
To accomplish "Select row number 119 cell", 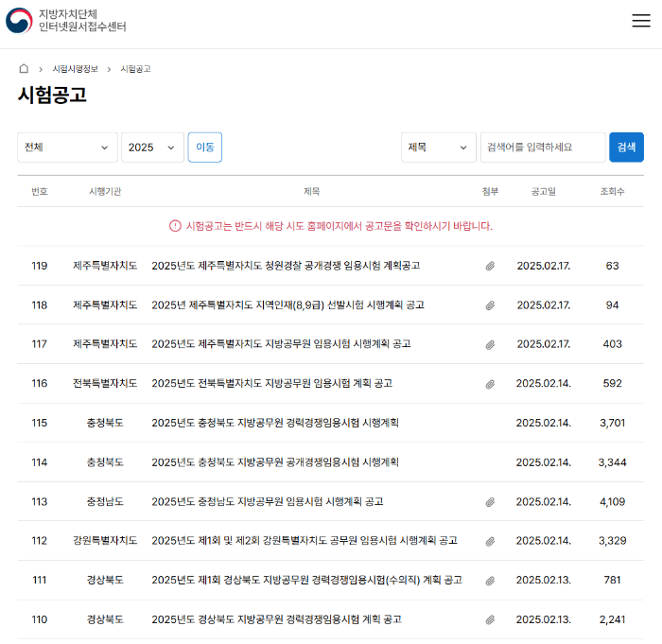I will tap(40, 266).
